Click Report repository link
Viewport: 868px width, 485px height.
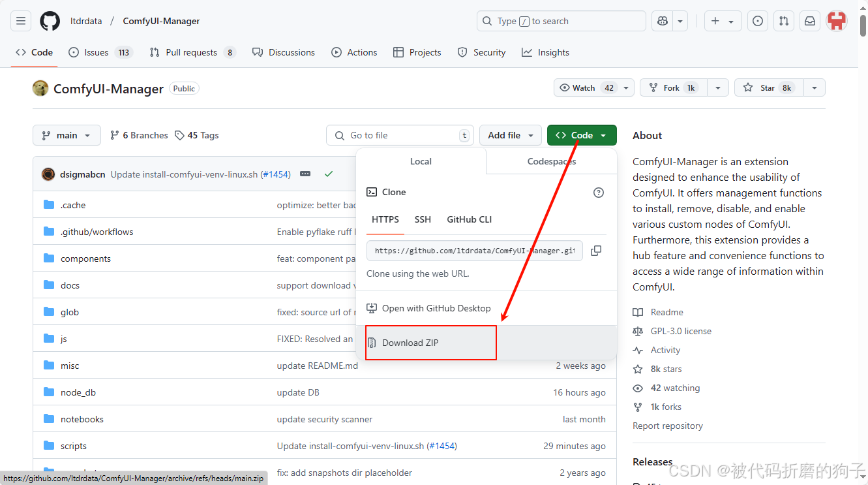coord(668,426)
